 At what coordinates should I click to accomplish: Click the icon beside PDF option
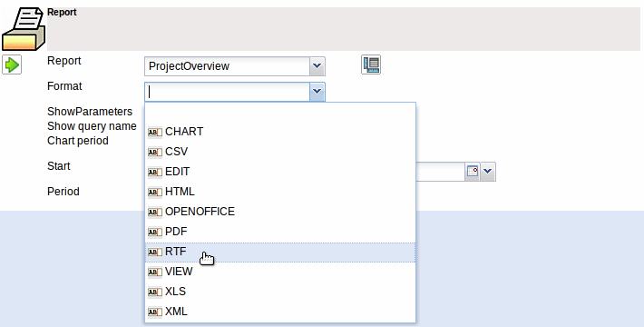tap(155, 232)
